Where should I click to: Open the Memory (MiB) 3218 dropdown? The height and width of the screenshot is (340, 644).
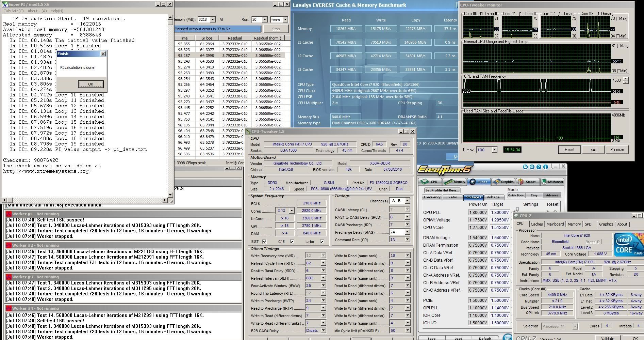pyautogui.click(x=213, y=20)
